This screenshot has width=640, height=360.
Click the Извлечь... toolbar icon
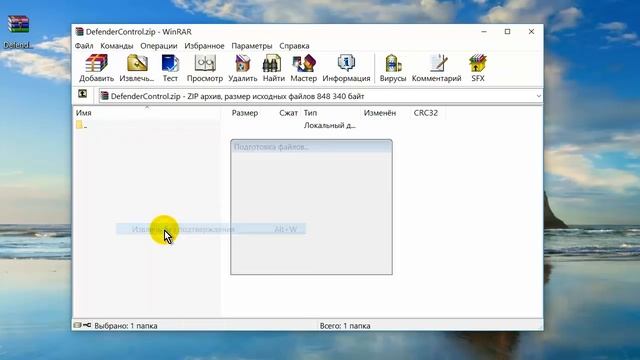pos(137,68)
